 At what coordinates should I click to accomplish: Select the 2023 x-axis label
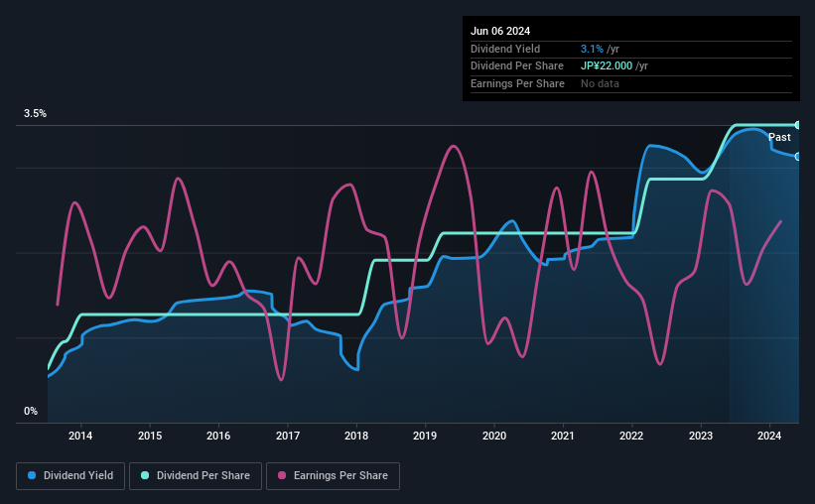coord(701,436)
